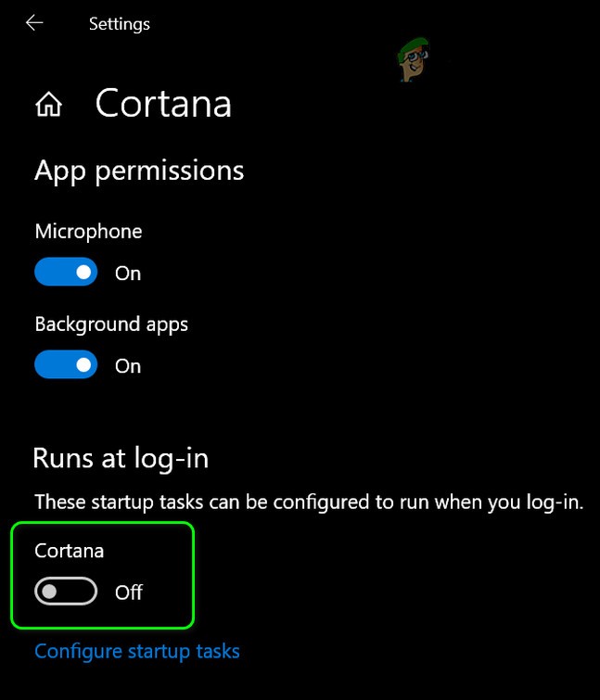Click the Microphone permission label
Viewport: 600px width, 700px height.
88,231
